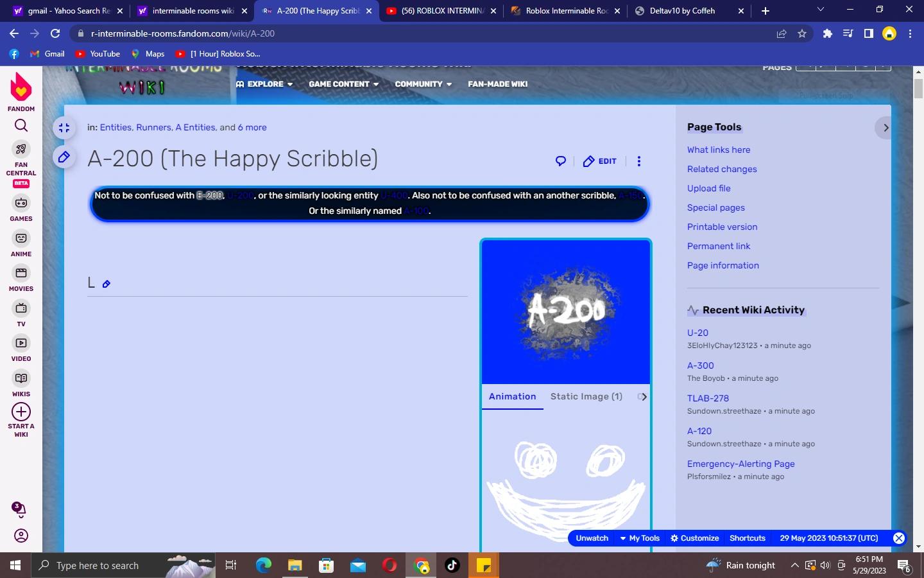The height and width of the screenshot is (578, 924).
Task: Select the Static Image (1) tab
Action: (x=586, y=397)
